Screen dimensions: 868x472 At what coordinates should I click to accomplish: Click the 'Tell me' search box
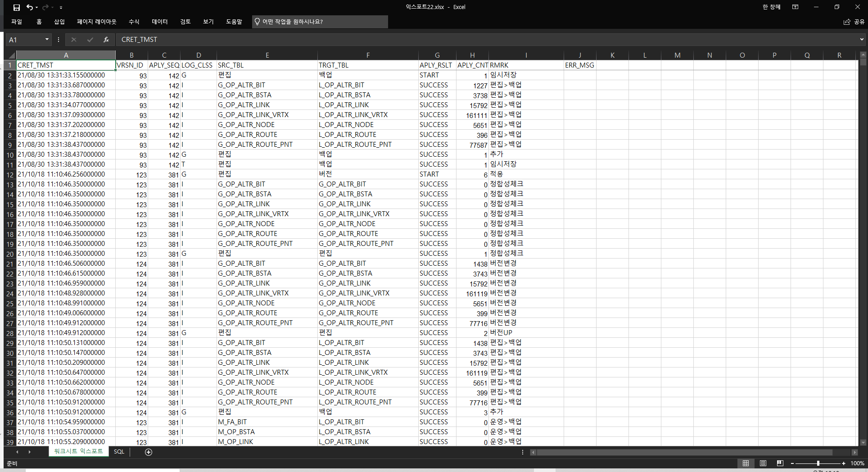click(x=320, y=22)
